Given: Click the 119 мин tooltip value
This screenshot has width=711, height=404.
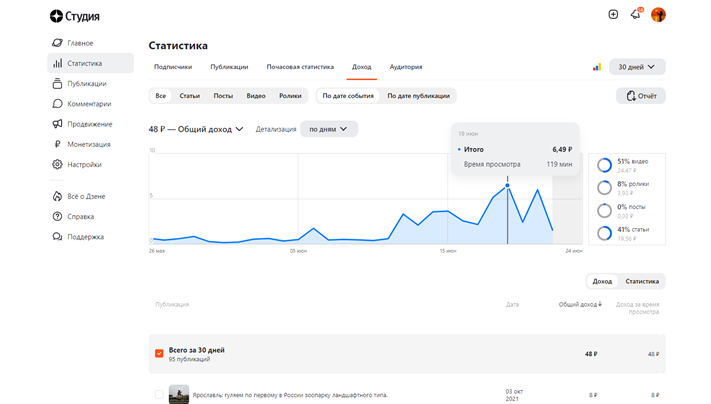Looking at the screenshot, I should [x=559, y=165].
